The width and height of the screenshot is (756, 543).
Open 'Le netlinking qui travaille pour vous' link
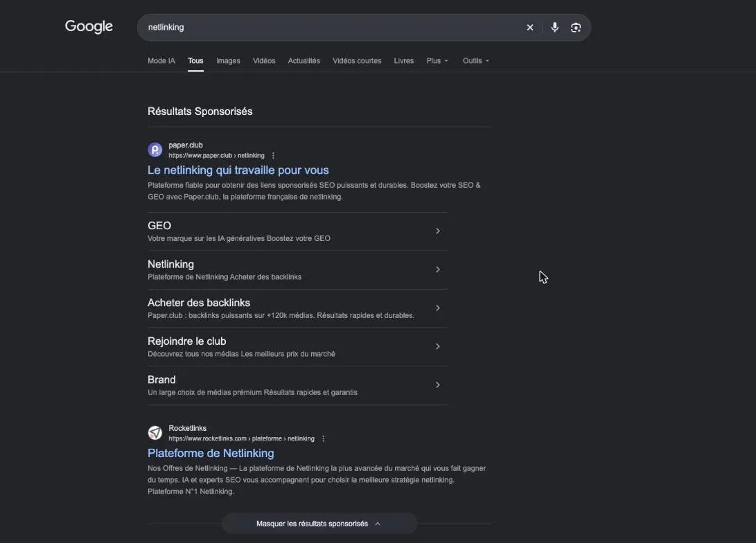click(238, 170)
